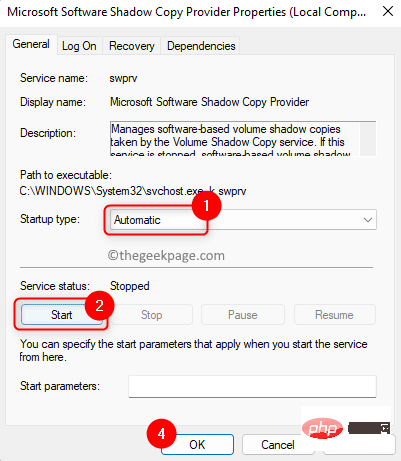Click the red numbered circle 1 marker
This screenshot has width=401, height=461.
tap(206, 205)
